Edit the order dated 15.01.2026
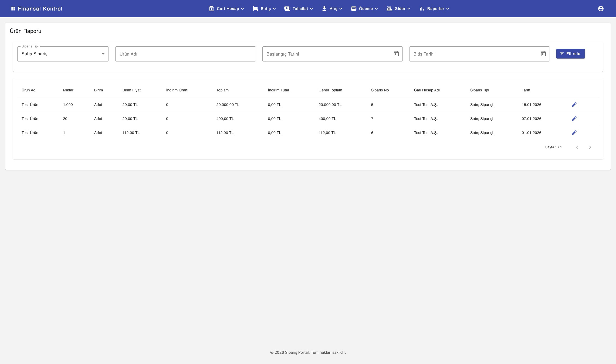The width and height of the screenshot is (616, 364). 574,105
